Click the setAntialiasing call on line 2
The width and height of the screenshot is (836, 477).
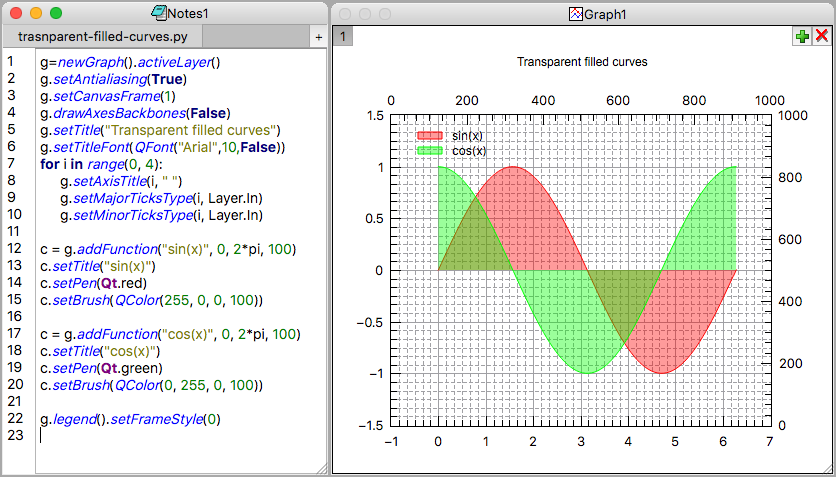click(x=100, y=79)
